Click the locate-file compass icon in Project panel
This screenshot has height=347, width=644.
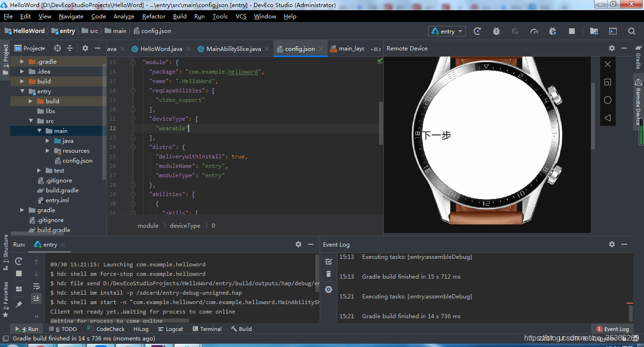57,48
